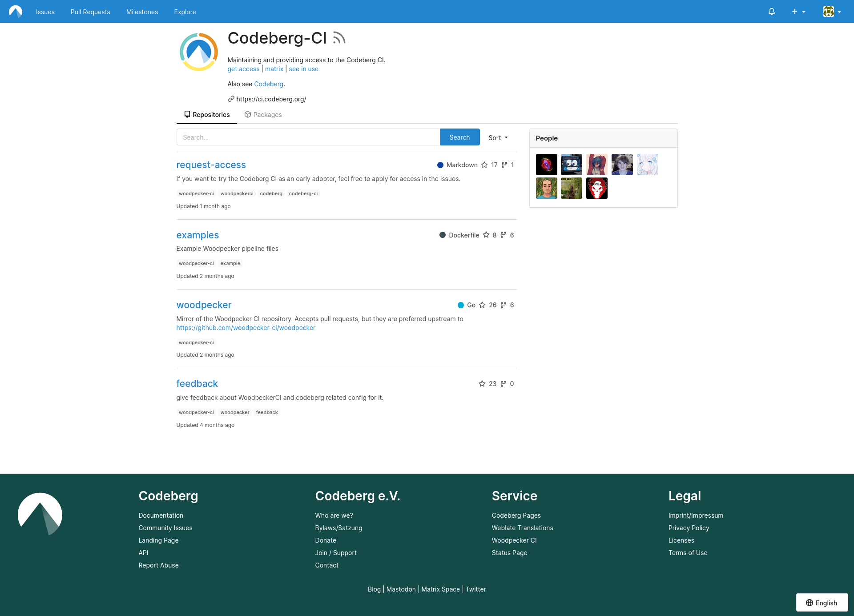The width and height of the screenshot is (854, 616).
Task: Click the large Codeberg logo in footer
Action: [x=40, y=514]
